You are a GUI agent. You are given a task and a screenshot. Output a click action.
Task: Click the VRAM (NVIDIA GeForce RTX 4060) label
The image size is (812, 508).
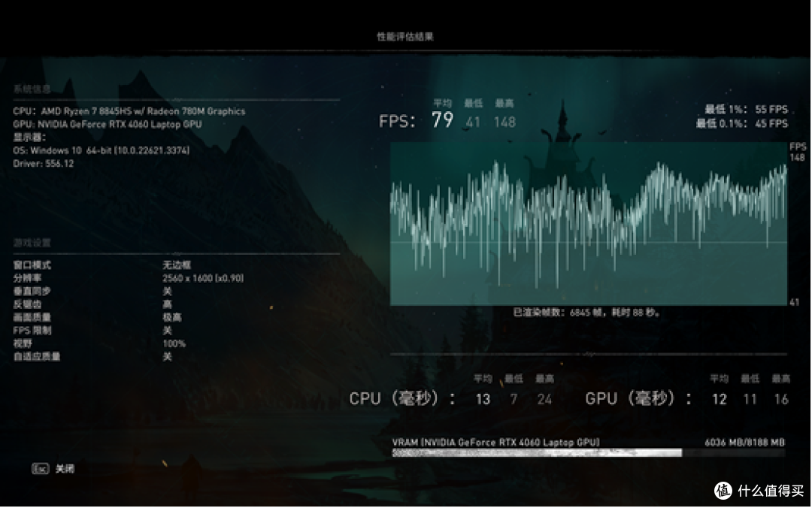tap(495, 442)
